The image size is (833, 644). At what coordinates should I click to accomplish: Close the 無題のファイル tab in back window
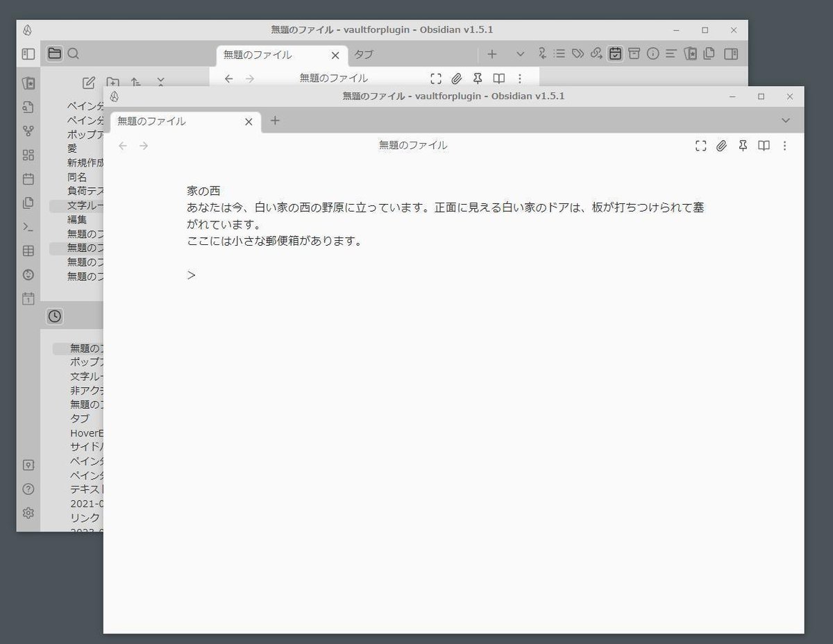(x=335, y=55)
